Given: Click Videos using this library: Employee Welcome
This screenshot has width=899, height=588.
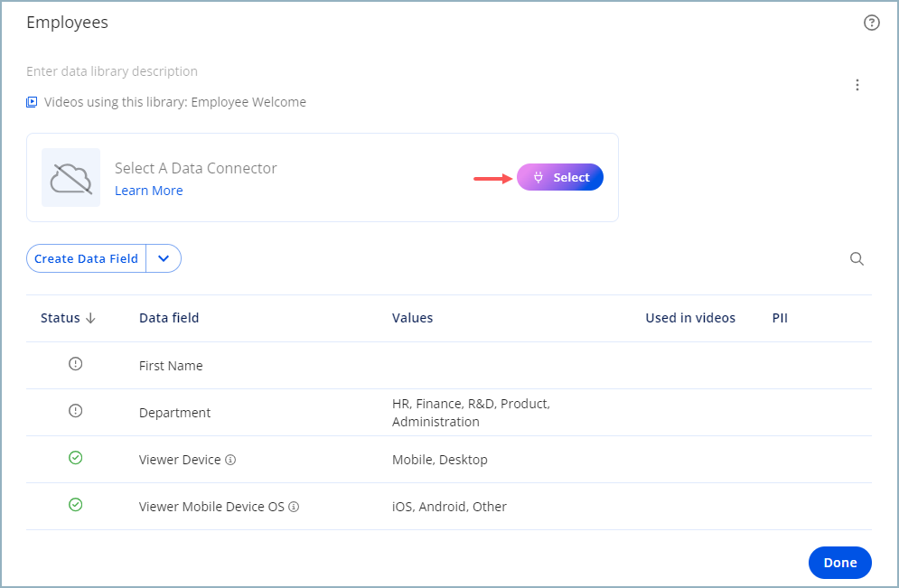Looking at the screenshot, I should click(175, 102).
